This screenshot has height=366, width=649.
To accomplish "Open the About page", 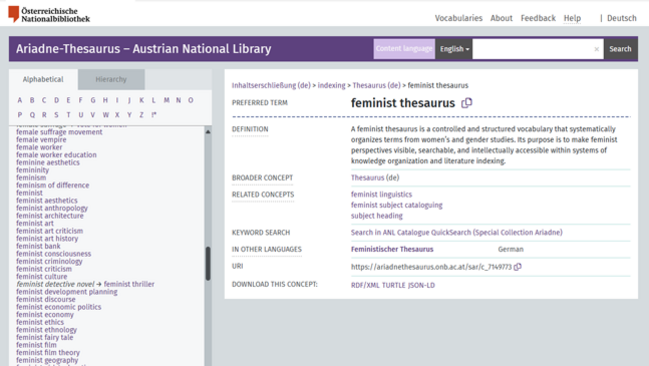I will pos(501,18).
